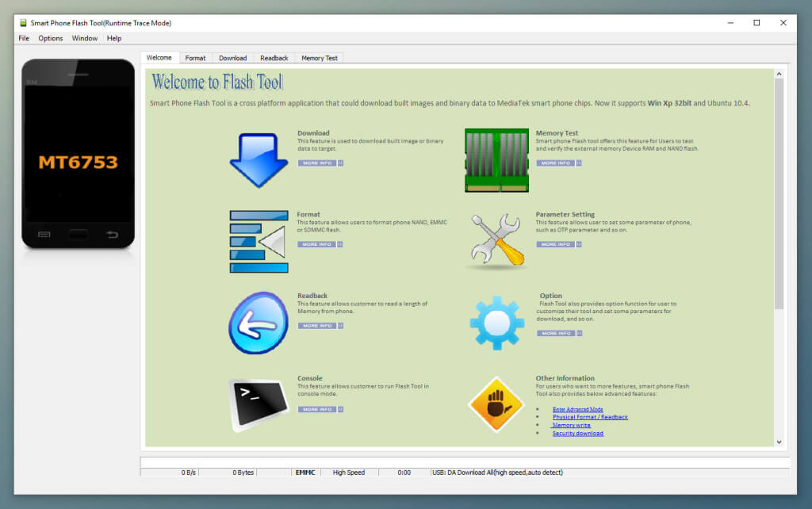Click the Console terminal icon
This screenshot has height=509, width=812.
tap(258, 404)
